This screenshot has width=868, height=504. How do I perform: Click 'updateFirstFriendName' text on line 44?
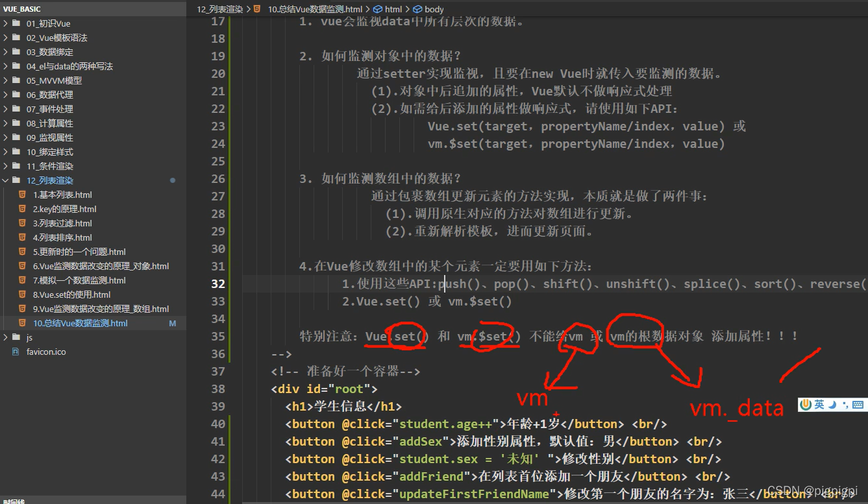[x=474, y=494]
